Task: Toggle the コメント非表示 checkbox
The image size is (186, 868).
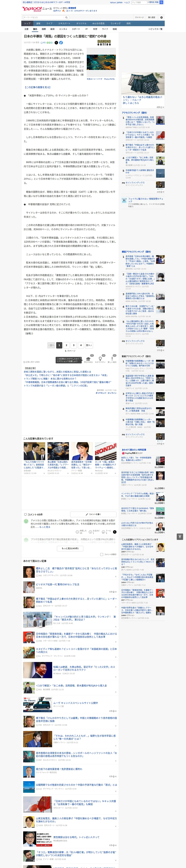Action: pyautogui.click(x=102, y=554)
